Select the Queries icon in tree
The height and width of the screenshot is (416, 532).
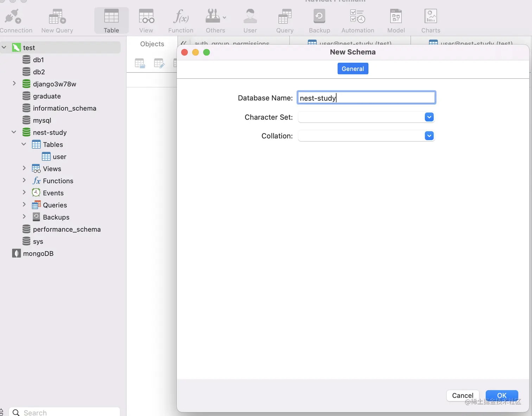36,205
